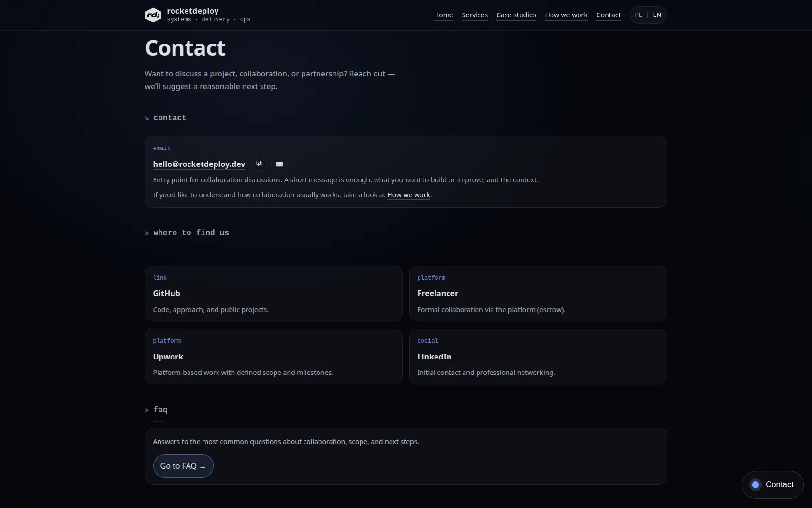
Task: Click the rocketdeploy brand name text
Action: click(193, 11)
